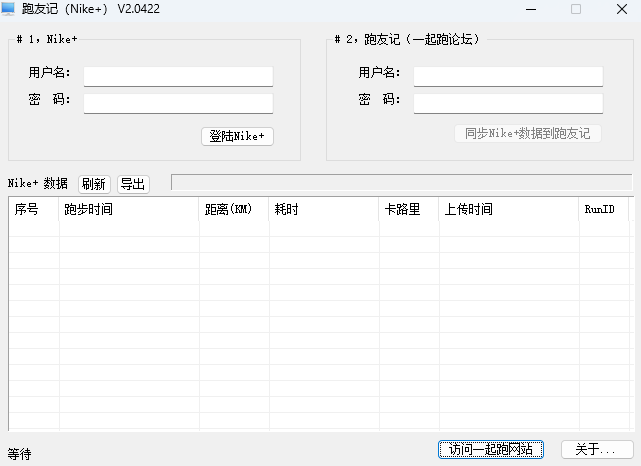This screenshot has height=466, width=641.
Task: Focus the Nike+ 用户名 input field
Action: [x=178, y=76]
